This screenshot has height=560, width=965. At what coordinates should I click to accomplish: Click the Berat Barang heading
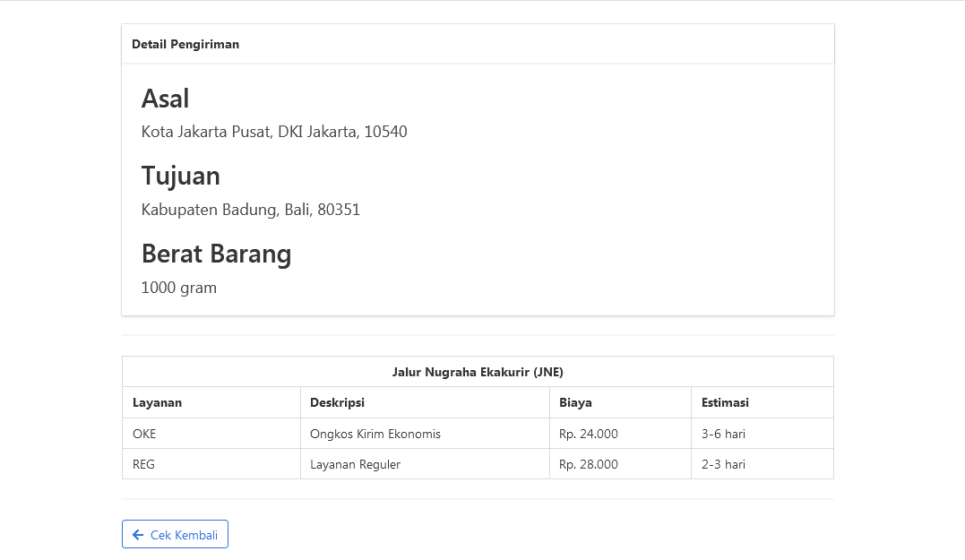tap(216, 254)
